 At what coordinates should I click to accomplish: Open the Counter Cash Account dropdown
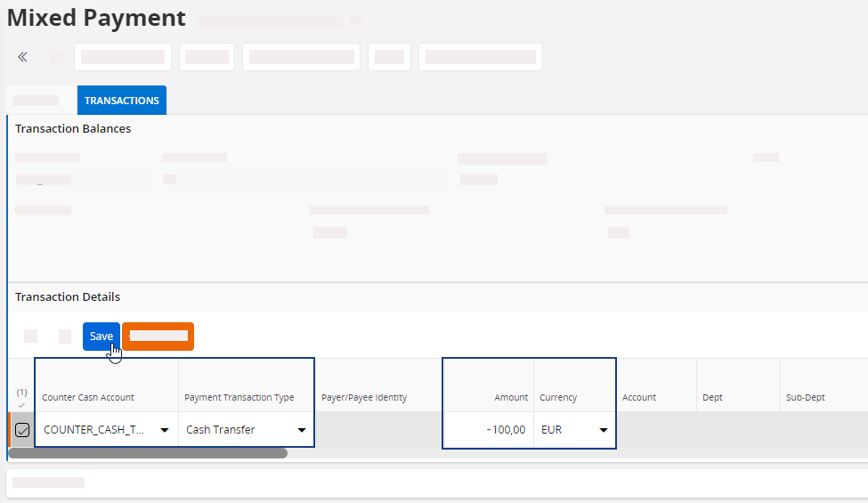click(x=164, y=430)
